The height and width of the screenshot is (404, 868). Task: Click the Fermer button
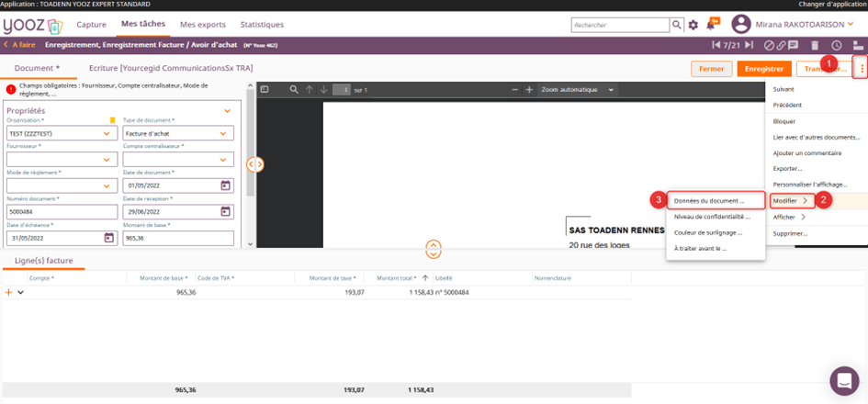point(711,69)
